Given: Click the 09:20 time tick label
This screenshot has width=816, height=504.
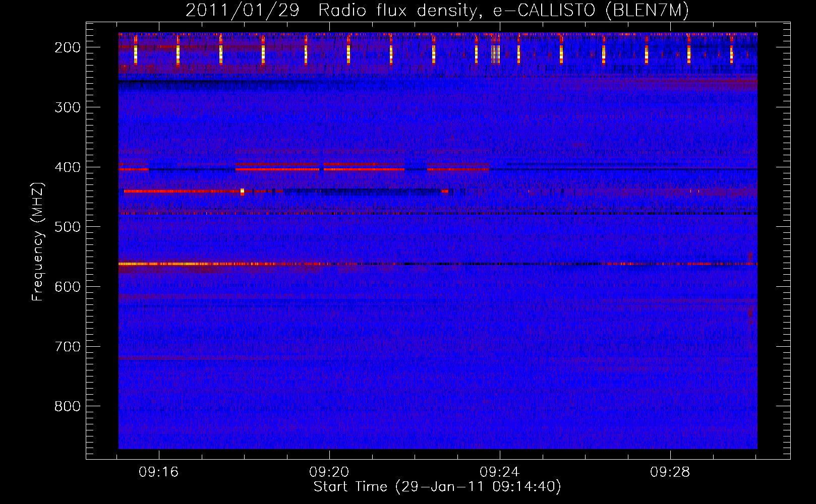Looking at the screenshot, I should pos(329,472).
